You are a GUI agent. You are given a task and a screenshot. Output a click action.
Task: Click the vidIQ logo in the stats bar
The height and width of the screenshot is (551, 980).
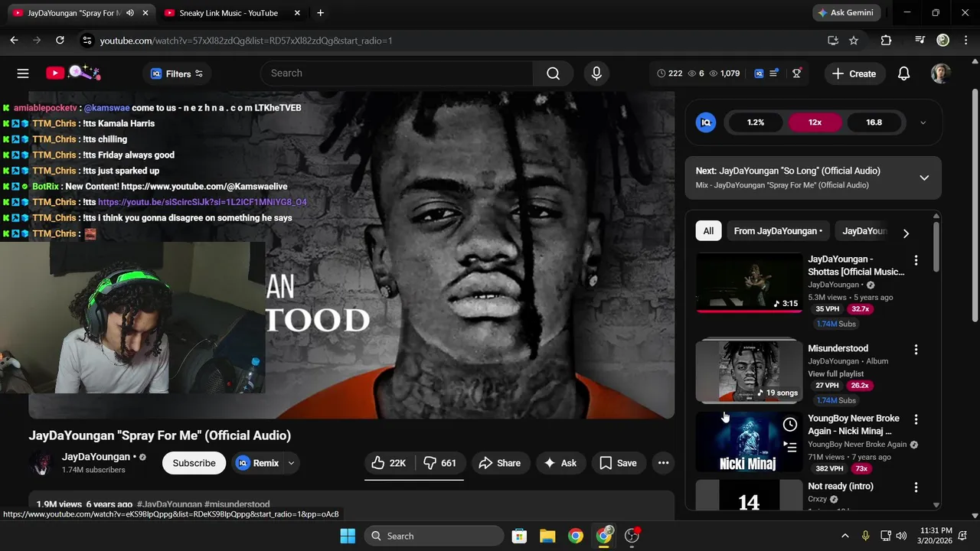(759, 73)
